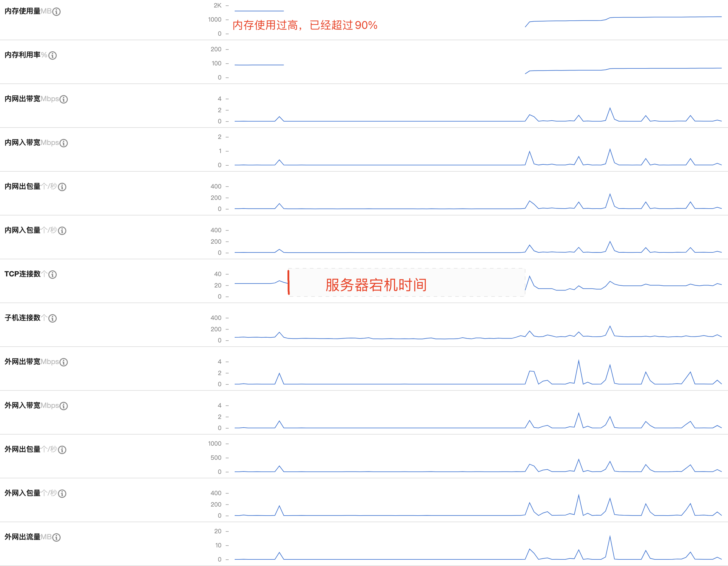
Task: Click the 内网入带宽 info icon
Action: (x=64, y=143)
